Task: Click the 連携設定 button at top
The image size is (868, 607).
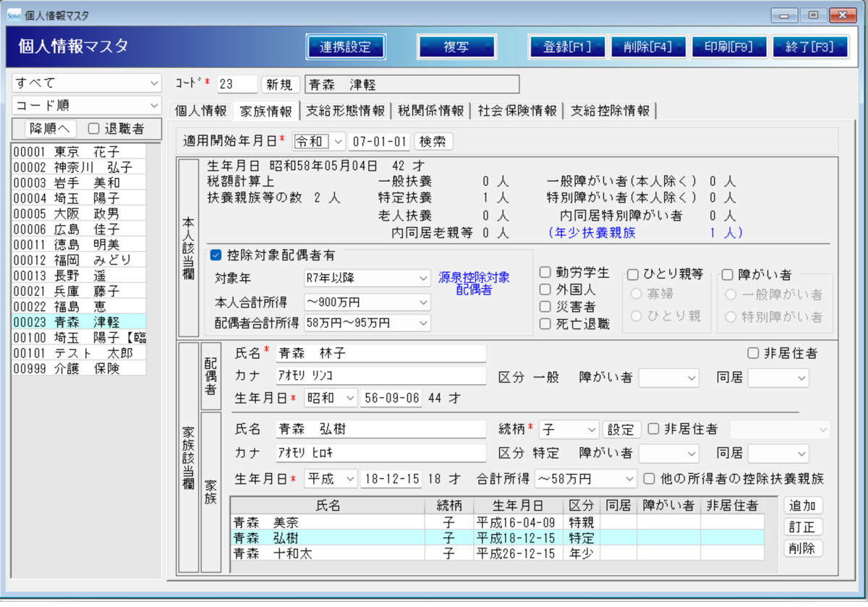Action: [346, 46]
